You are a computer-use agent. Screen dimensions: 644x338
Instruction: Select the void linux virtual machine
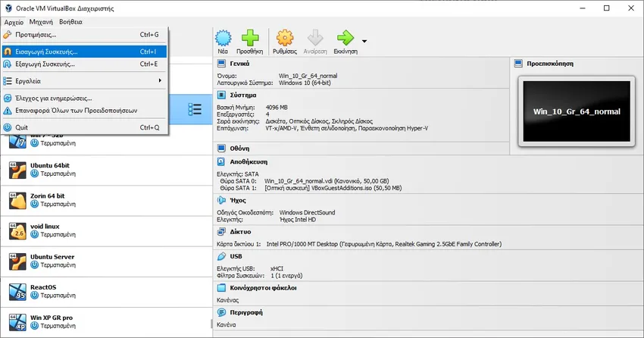coord(107,231)
